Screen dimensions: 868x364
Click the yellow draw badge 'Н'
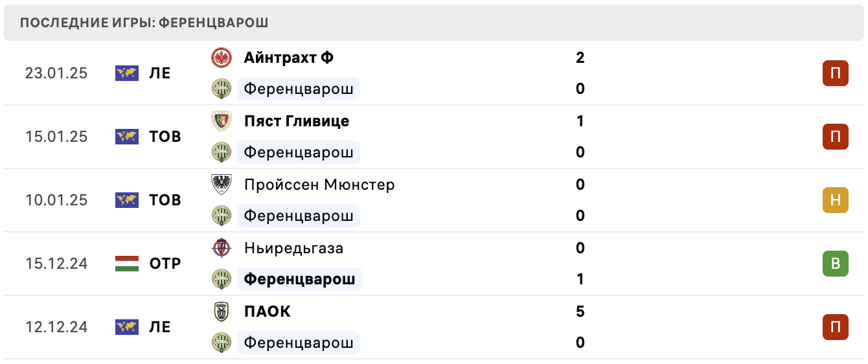[835, 200]
